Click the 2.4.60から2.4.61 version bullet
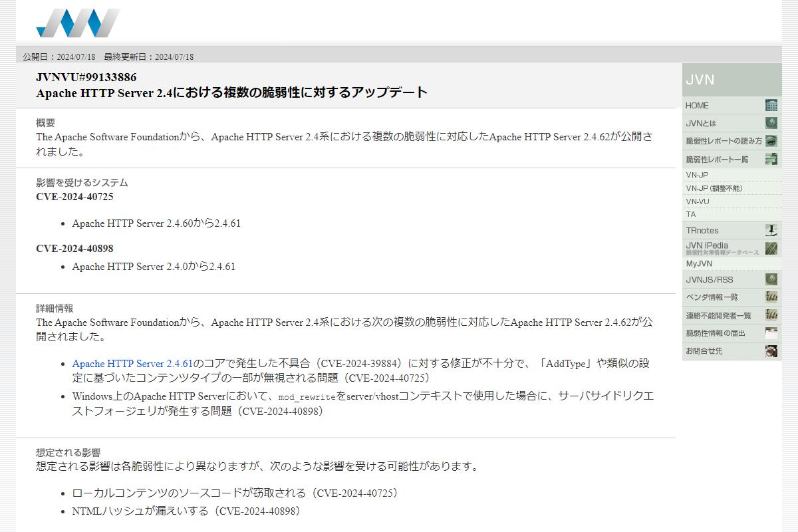This screenshot has height=532, width=798. (x=156, y=223)
